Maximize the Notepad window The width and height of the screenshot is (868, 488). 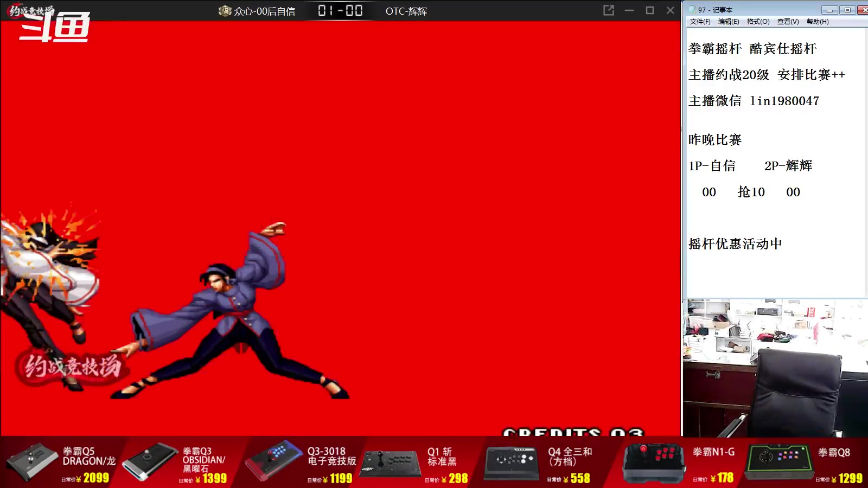click(x=847, y=10)
